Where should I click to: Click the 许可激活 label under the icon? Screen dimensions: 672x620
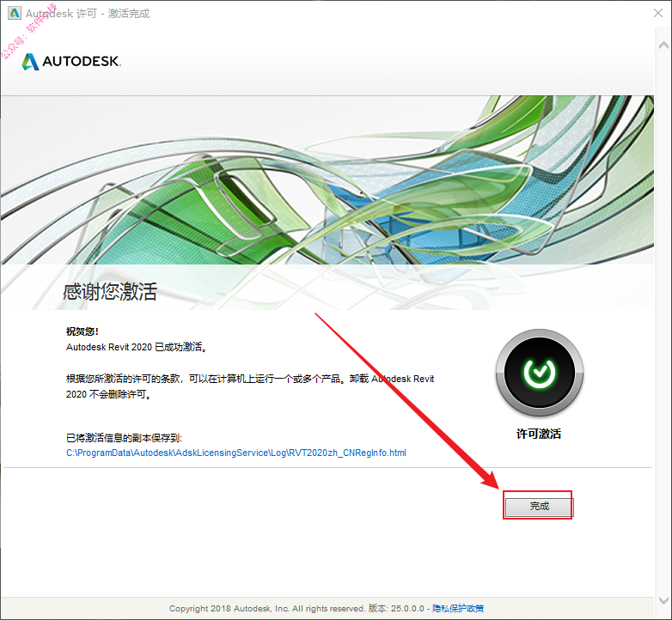539,434
